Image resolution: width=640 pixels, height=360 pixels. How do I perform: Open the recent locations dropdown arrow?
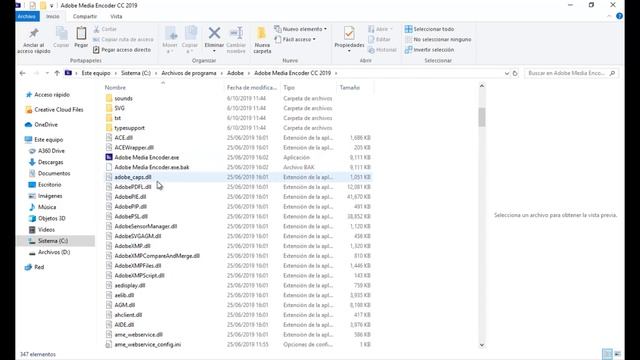click(x=47, y=73)
